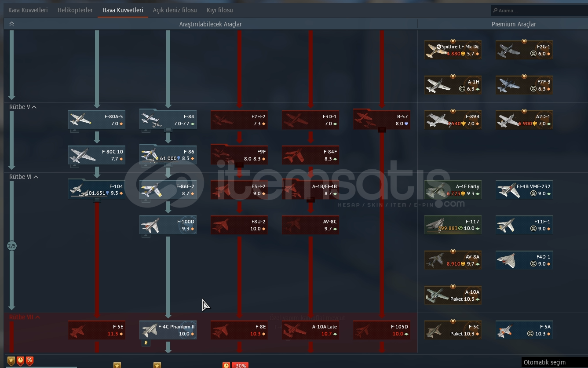588x368 pixels.
Task: Click the star icon below the F-5E column
Action: coord(117,365)
